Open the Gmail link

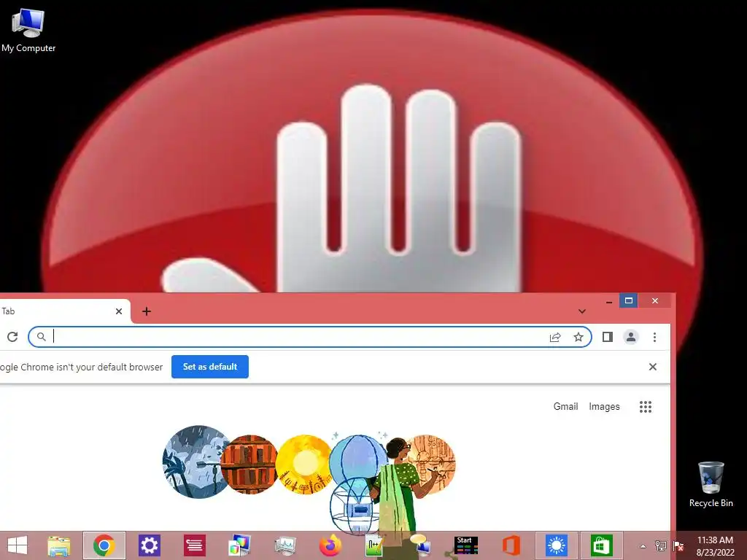[x=565, y=407]
